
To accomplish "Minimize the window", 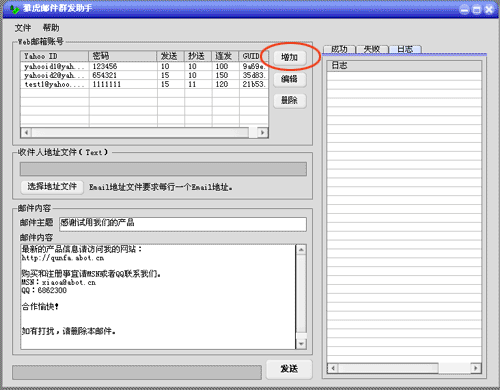I will (464, 9).
